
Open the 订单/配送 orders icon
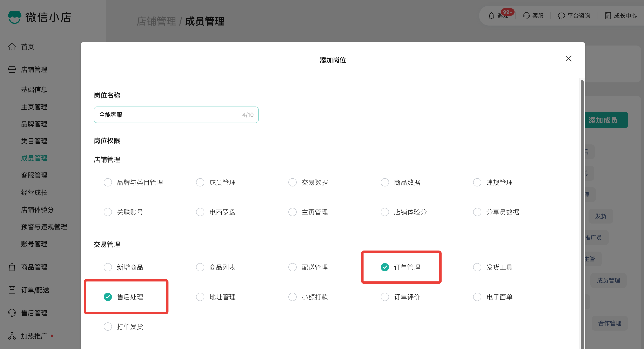tap(12, 290)
